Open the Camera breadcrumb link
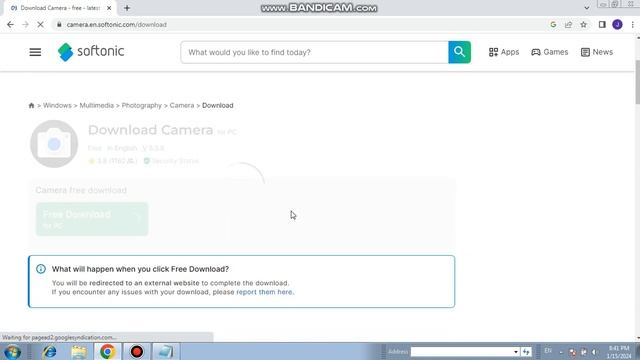 click(182, 105)
